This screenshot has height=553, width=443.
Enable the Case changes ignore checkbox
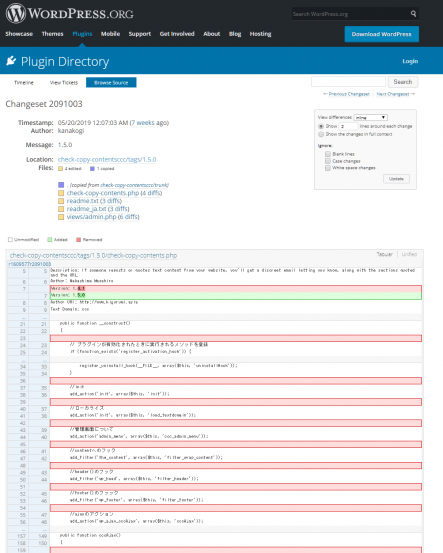[x=328, y=161]
